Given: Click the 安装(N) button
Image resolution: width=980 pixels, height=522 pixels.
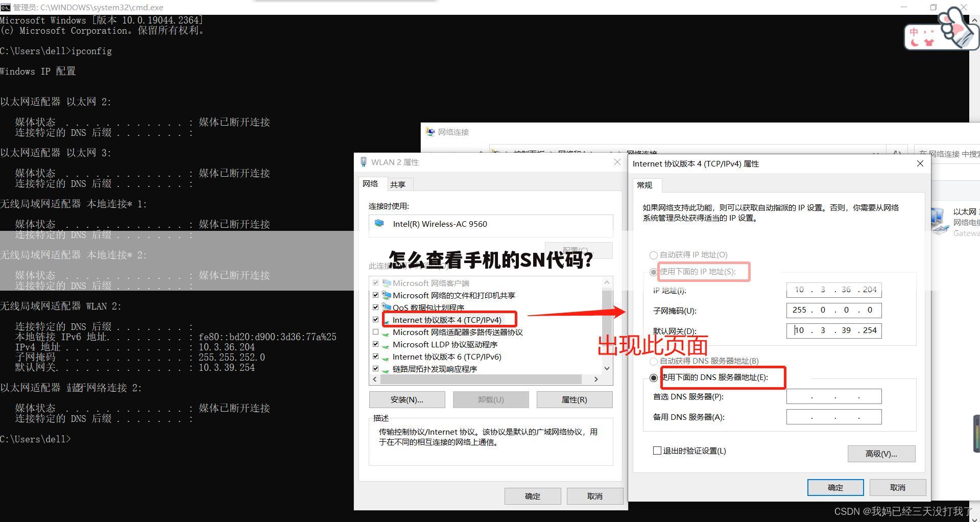Looking at the screenshot, I should 407,399.
